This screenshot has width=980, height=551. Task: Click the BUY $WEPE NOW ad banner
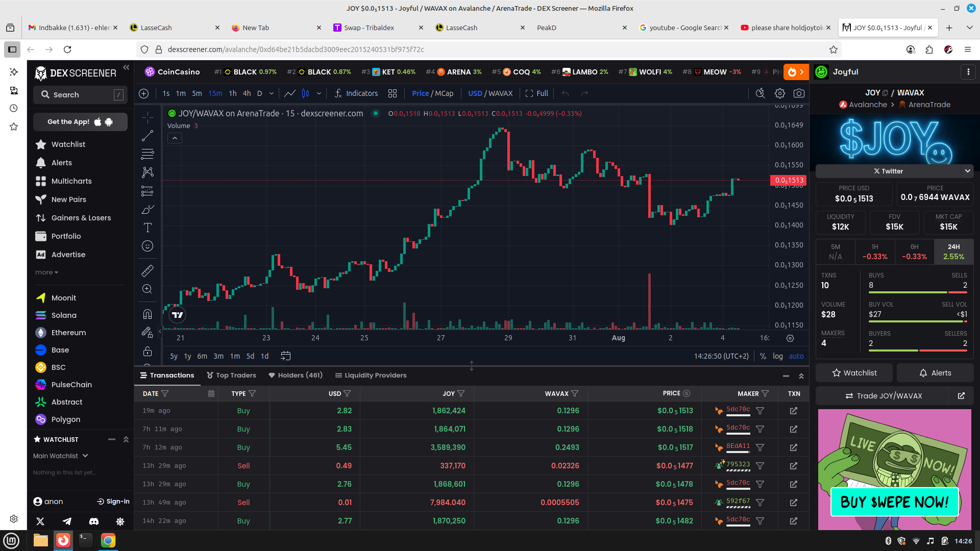point(895,502)
